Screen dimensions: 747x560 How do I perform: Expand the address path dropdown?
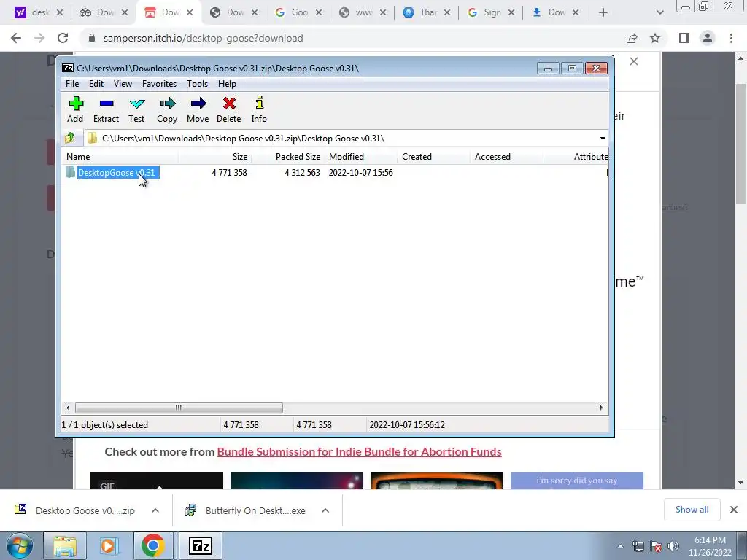tap(603, 139)
